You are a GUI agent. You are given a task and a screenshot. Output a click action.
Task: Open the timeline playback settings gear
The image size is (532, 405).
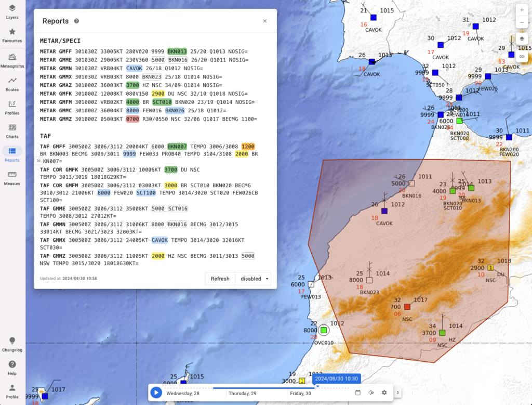[383, 392]
